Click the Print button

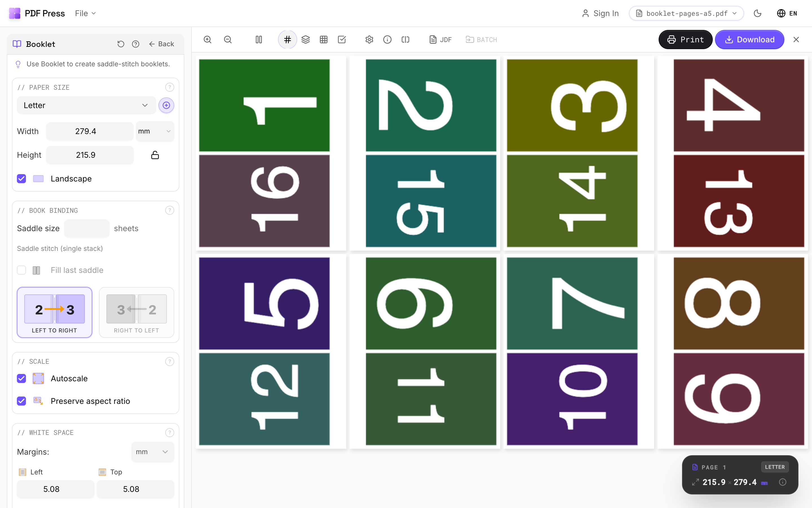click(685, 40)
